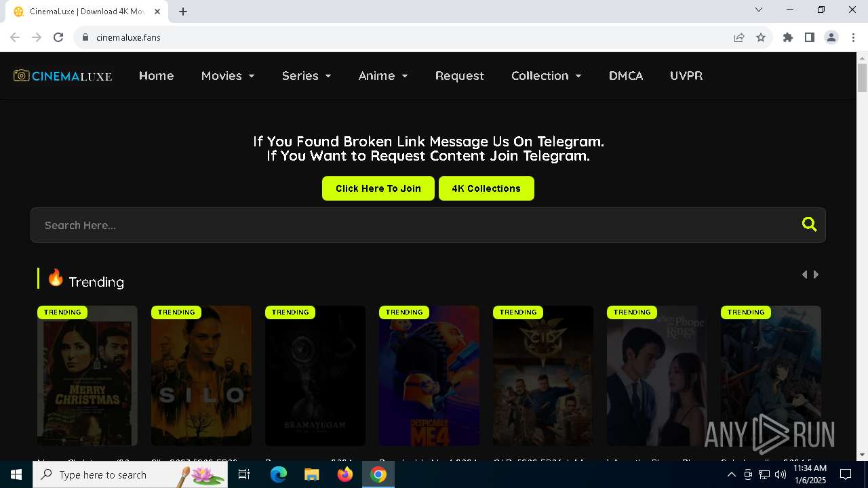This screenshot has height=488, width=868.
Task: Open Despicable Me 4 poster
Action: click(429, 375)
